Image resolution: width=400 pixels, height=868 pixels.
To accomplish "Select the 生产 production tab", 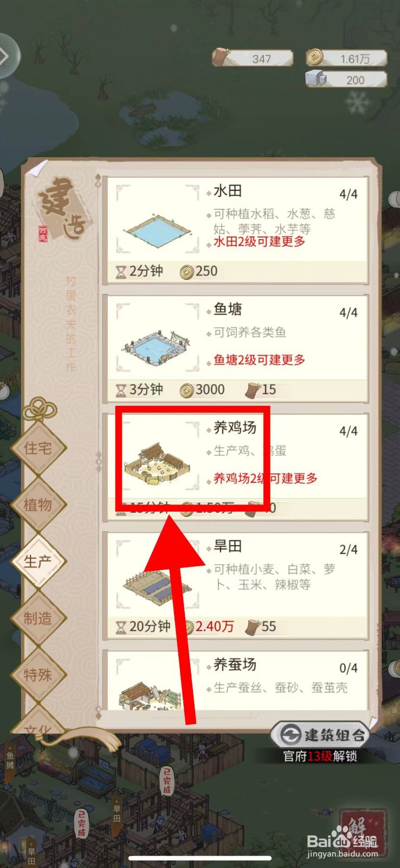I will point(38,561).
